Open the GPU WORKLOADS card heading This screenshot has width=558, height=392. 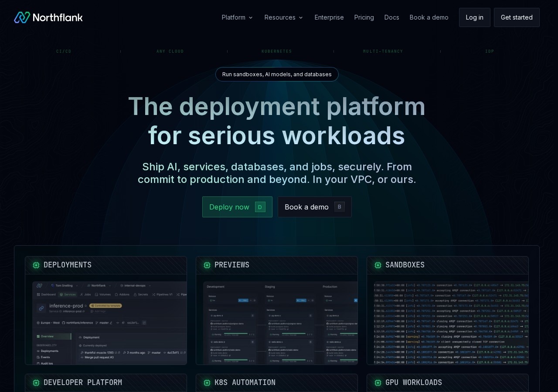tap(414, 382)
